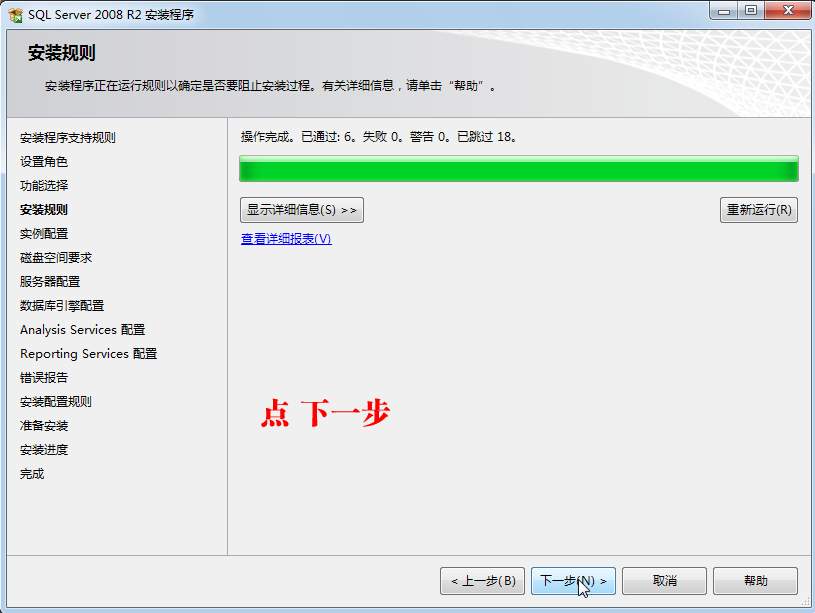Select 功能选择 step in sidebar
The height and width of the screenshot is (613, 815).
(44, 186)
